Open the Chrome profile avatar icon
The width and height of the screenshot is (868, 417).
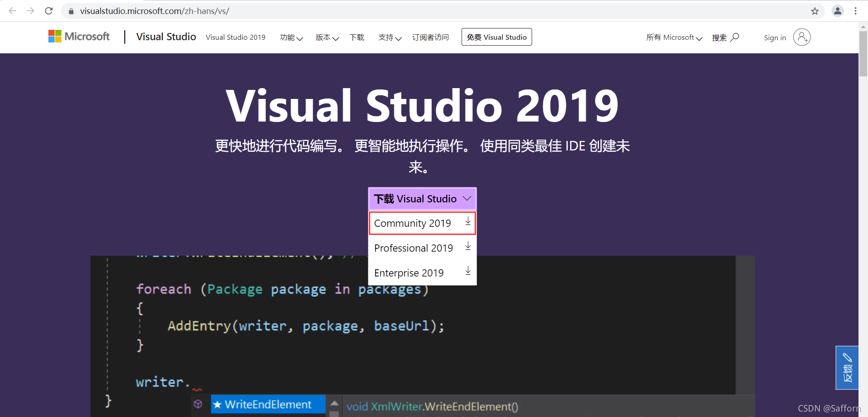click(838, 11)
